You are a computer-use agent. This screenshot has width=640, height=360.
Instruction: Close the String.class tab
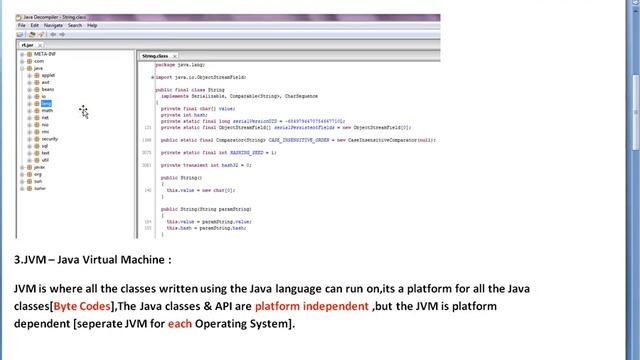(x=175, y=56)
